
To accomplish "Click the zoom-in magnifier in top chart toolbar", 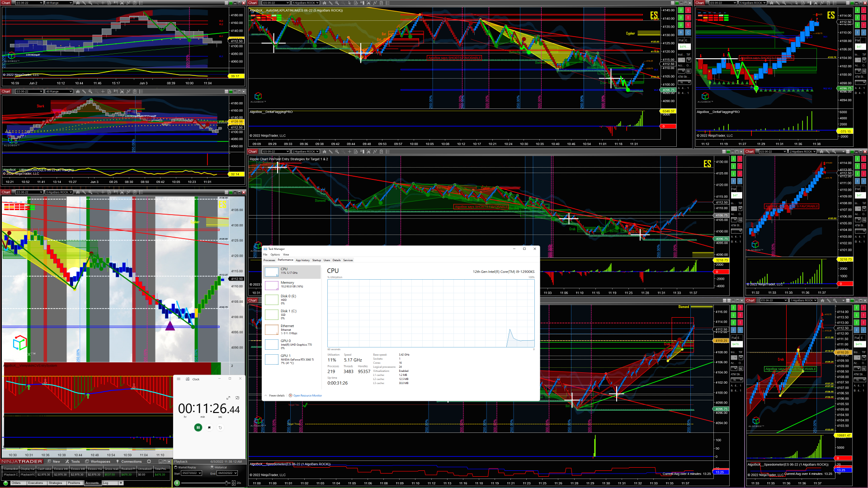I will [337, 3].
